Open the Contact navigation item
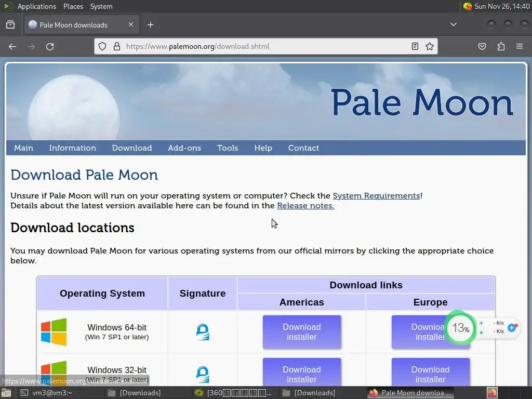532x399 pixels. tap(303, 148)
